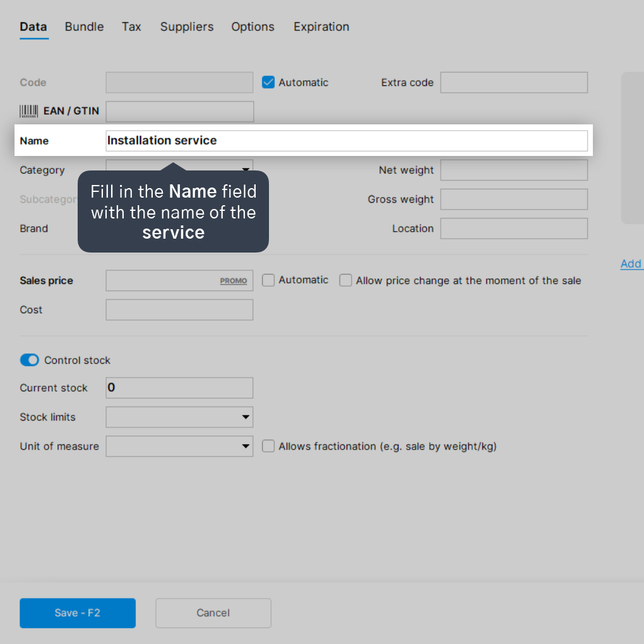Go to the Suppliers tab
The image size is (644, 644).
tap(187, 27)
